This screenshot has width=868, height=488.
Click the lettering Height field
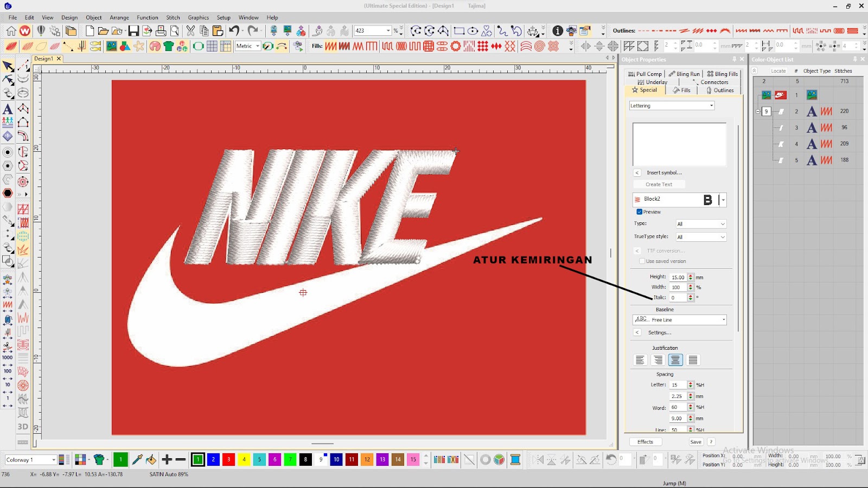(x=678, y=277)
